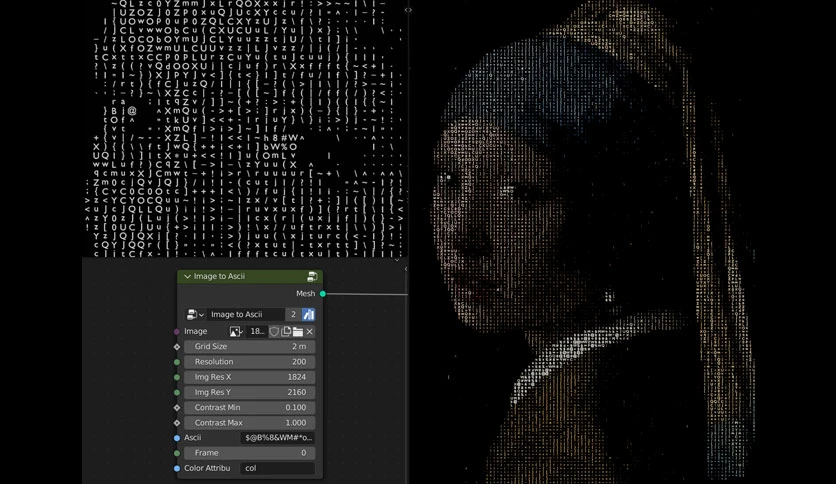Click the image name field 18..

click(x=256, y=332)
